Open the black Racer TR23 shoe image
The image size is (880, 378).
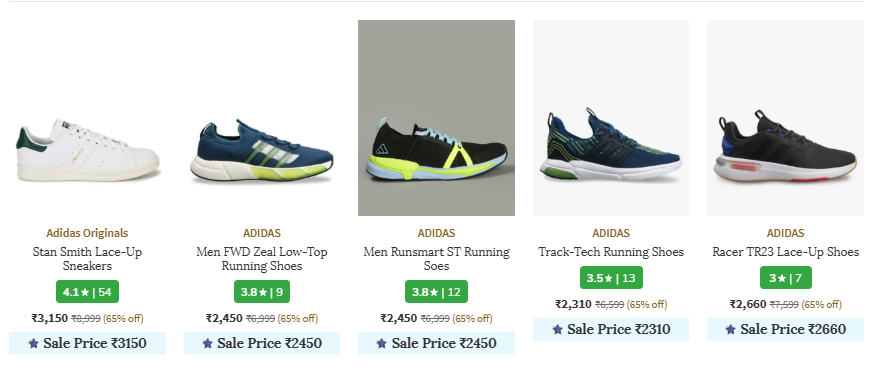785,118
